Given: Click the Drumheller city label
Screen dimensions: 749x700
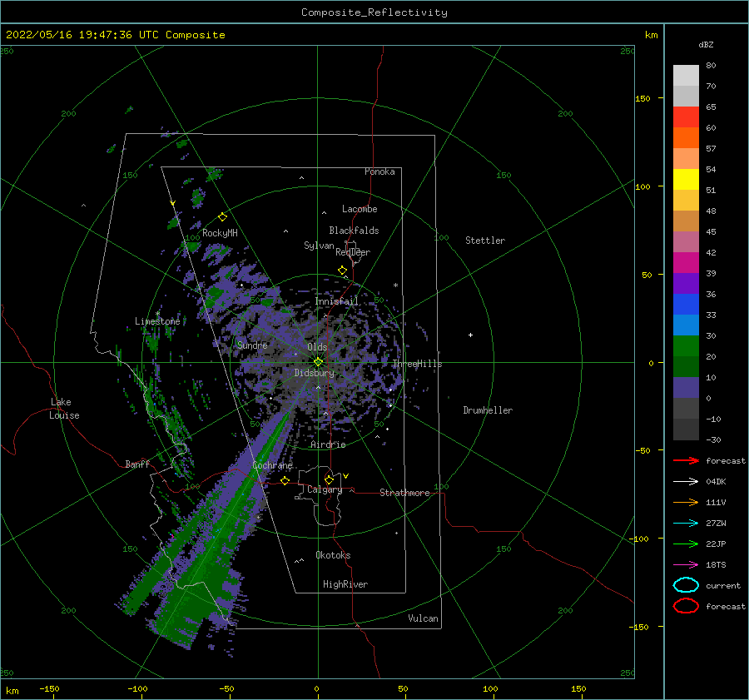Looking at the screenshot, I should (x=488, y=410).
